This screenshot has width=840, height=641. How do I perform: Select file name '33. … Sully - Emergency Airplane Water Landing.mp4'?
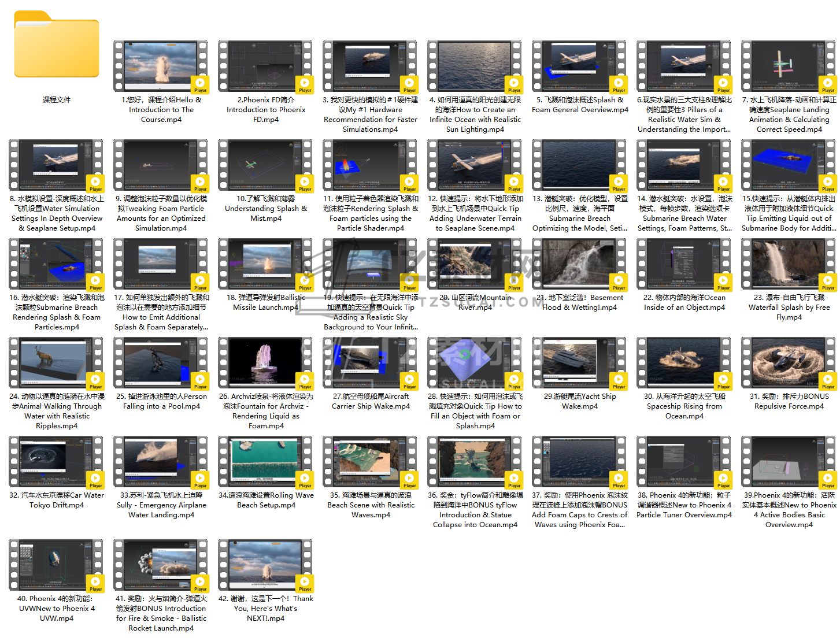pos(161,505)
